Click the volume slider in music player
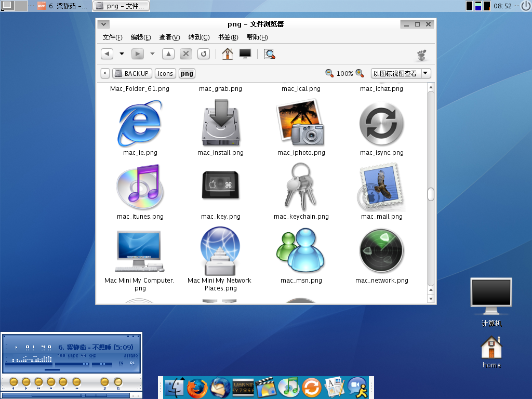This screenshot has width=532, height=399. pos(72,364)
